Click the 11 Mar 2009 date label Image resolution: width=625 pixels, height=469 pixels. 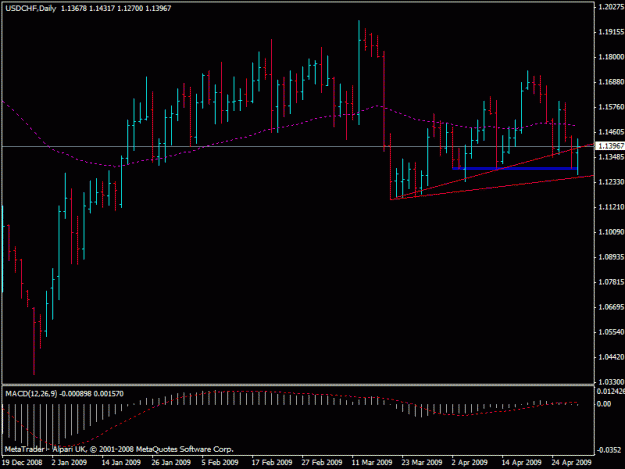[x=372, y=463]
